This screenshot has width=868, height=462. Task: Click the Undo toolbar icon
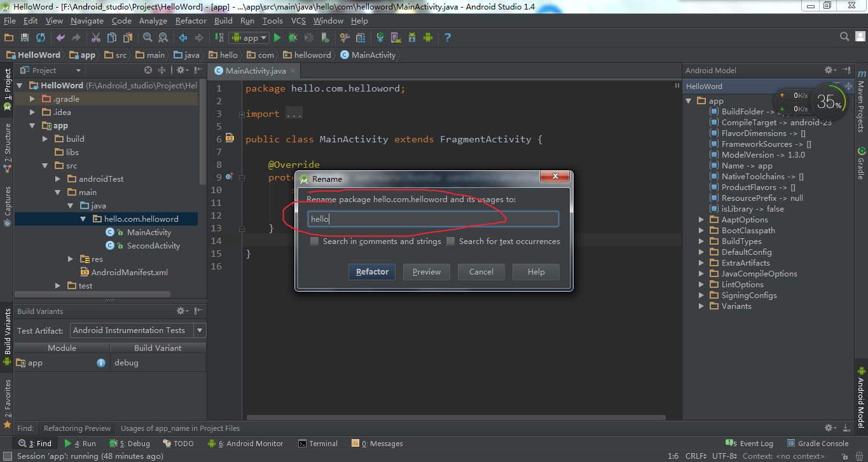(x=61, y=38)
